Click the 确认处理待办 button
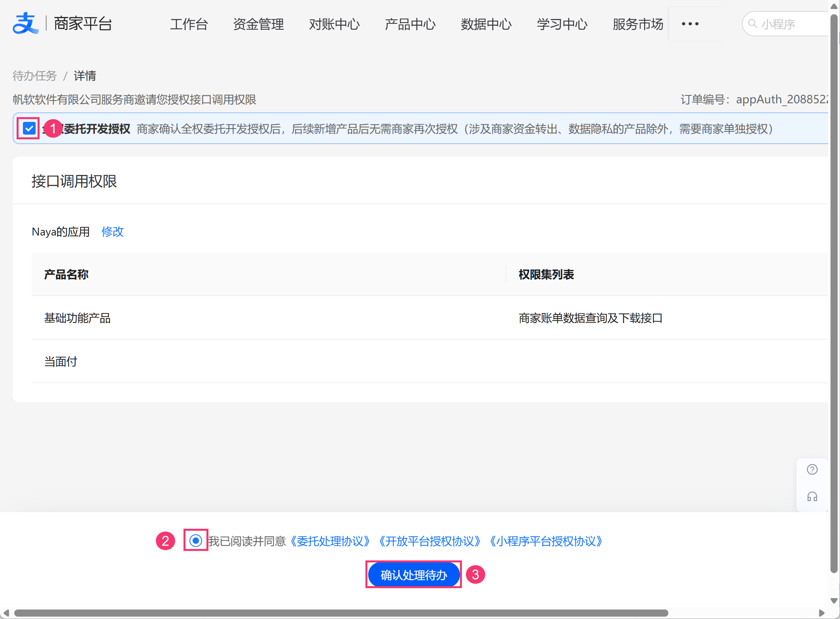The height and width of the screenshot is (619, 840). point(414,575)
